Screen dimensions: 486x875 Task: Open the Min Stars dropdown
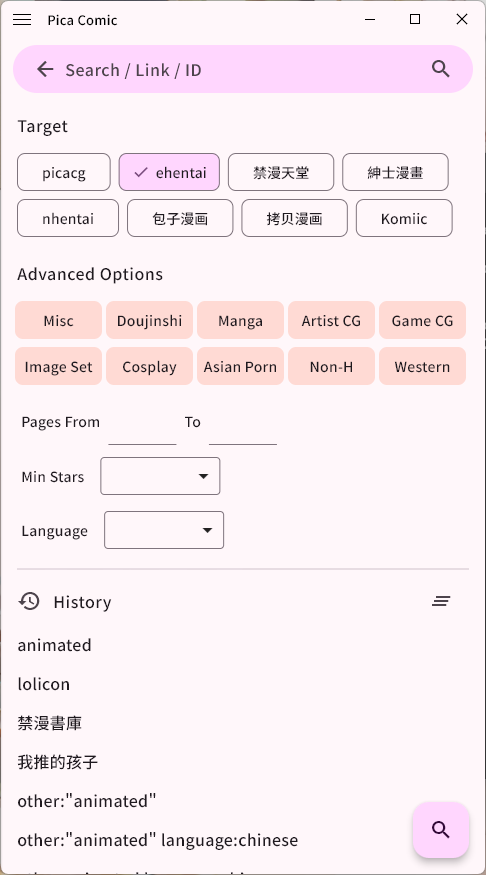coord(160,476)
